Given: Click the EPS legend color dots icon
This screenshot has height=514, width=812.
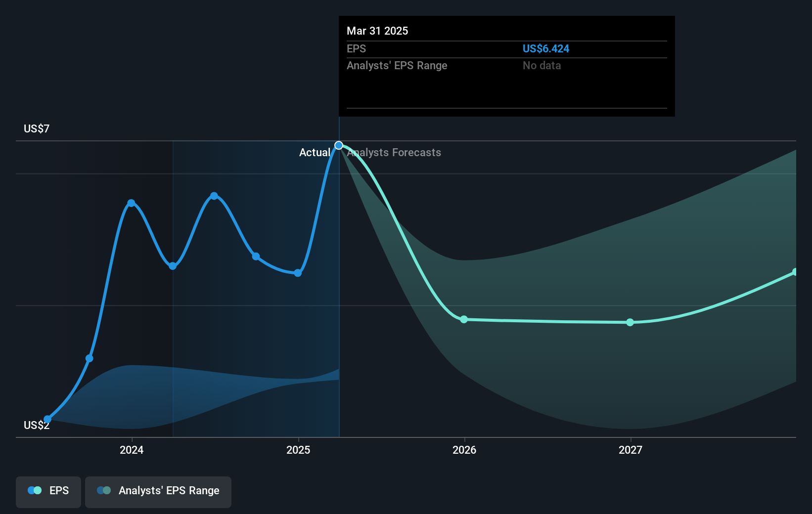Looking at the screenshot, I should pos(35,490).
